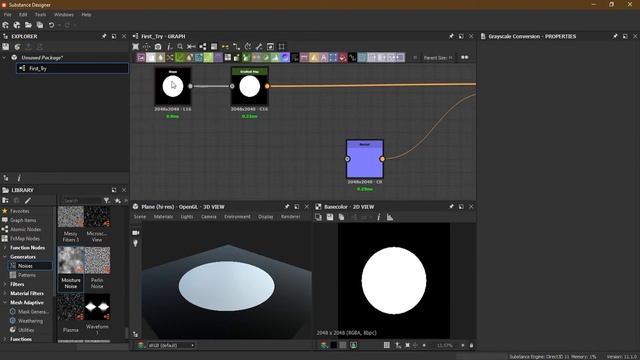640x360 pixels.
Task: Select First_Try graph in Explorer
Action: tap(72, 69)
